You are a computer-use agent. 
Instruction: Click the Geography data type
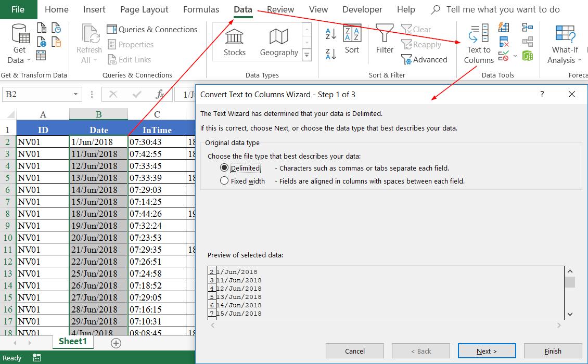tap(279, 43)
